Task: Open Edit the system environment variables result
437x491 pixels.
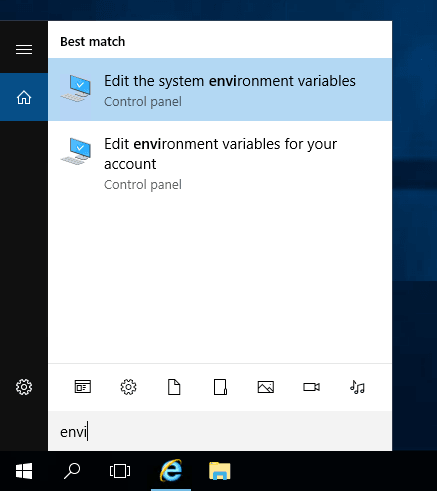Action: [x=220, y=90]
